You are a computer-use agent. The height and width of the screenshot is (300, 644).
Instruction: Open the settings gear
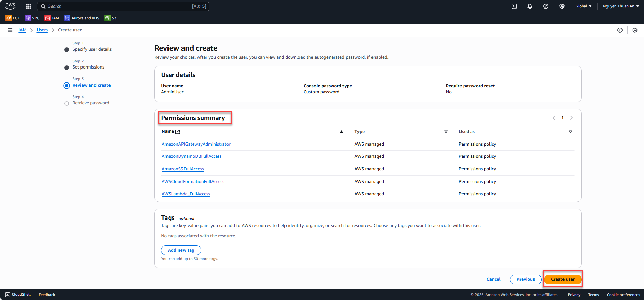coord(562,6)
